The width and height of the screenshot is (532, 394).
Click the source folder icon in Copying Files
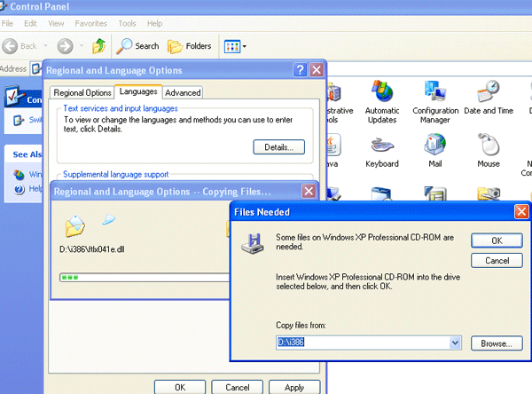74,226
